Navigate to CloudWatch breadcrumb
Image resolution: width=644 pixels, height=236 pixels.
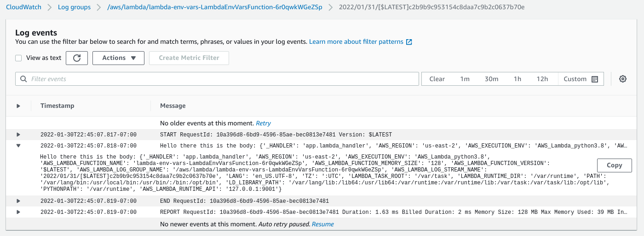[23, 7]
